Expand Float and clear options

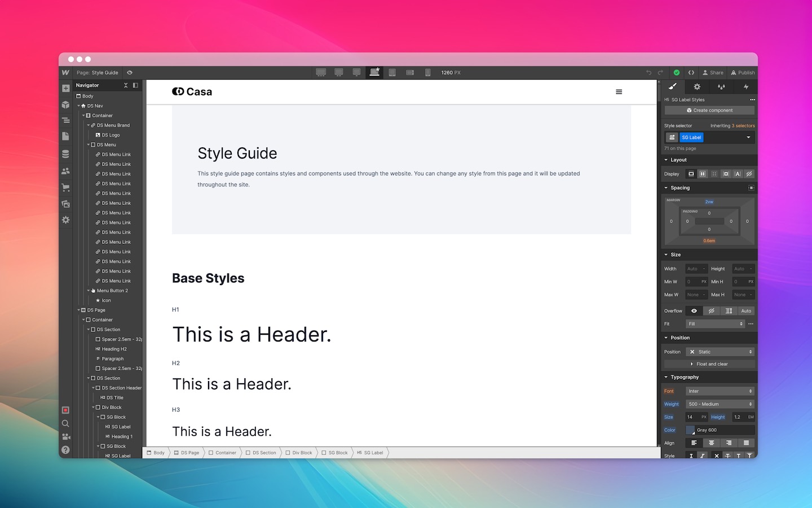(709, 364)
